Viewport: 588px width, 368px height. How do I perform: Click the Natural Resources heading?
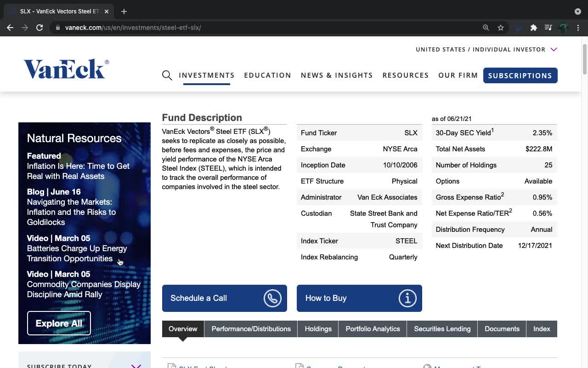point(74,138)
